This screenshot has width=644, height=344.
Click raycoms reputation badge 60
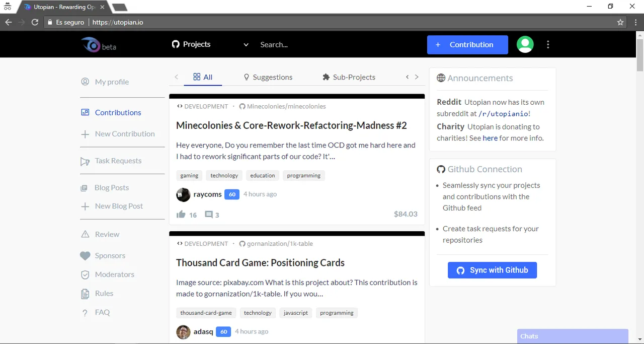point(232,194)
